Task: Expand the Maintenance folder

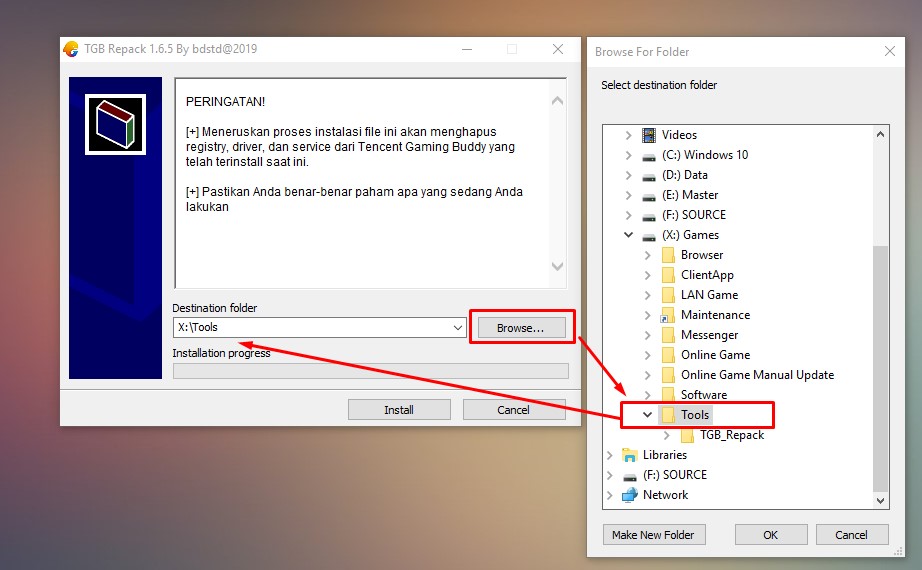Action: point(647,315)
